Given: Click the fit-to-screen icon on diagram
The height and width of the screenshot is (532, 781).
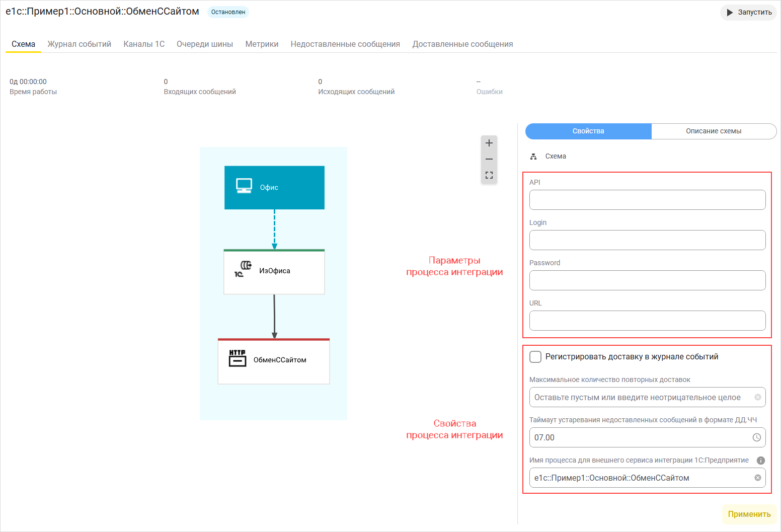Looking at the screenshot, I should [x=489, y=175].
